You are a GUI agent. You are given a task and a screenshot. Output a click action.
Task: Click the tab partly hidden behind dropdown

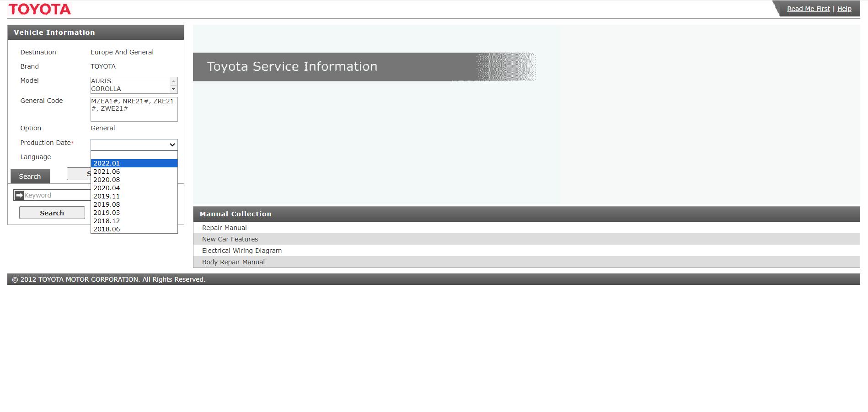79,174
